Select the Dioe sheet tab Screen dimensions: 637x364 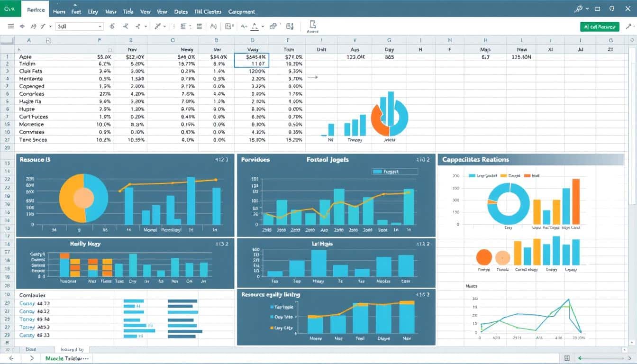point(30,349)
